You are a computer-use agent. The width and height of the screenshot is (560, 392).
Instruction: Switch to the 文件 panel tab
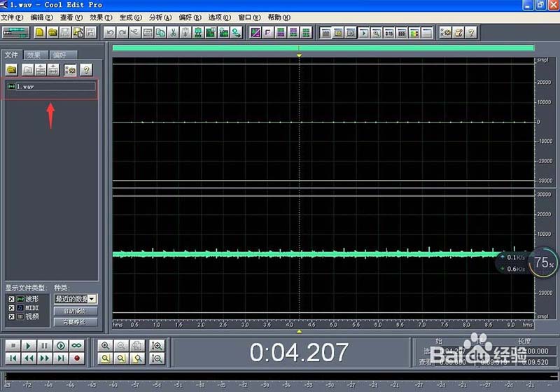tap(12, 55)
